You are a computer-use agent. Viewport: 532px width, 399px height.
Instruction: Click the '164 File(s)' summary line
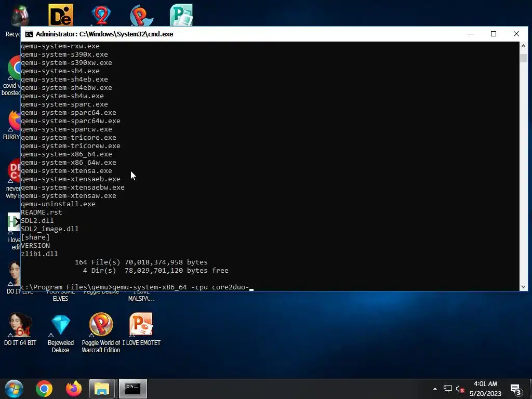point(141,262)
